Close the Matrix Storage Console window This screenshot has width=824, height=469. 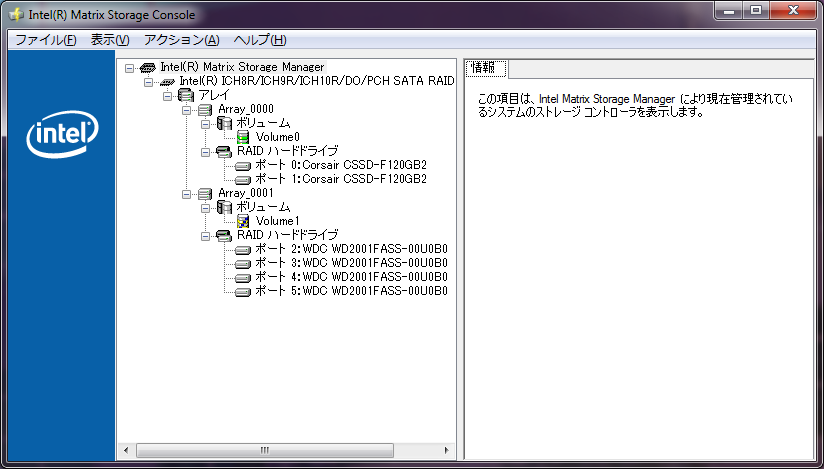[x=793, y=11]
